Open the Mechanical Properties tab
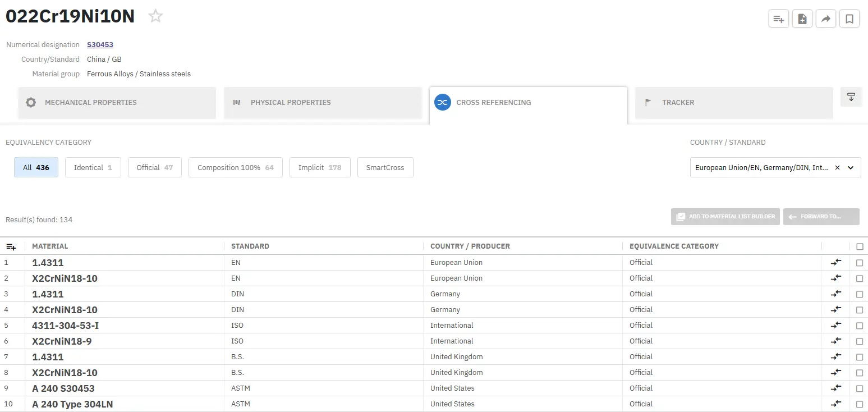Image resolution: width=868 pixels, height=412 pixels. pyautogui.click(x=117, y=103)
